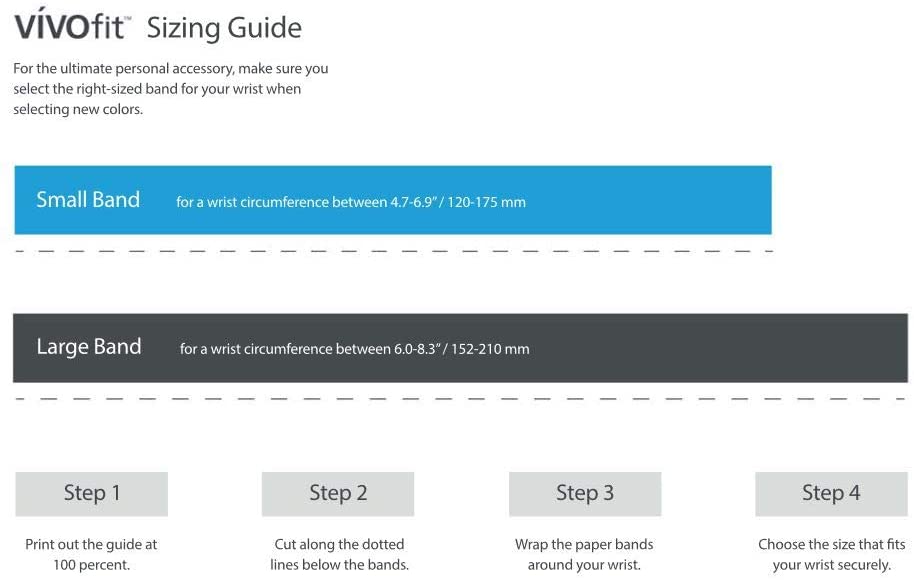Select the Sizing Guide heading
The width and height of the screenshot is (914, 580).
(x=224, y=28)
